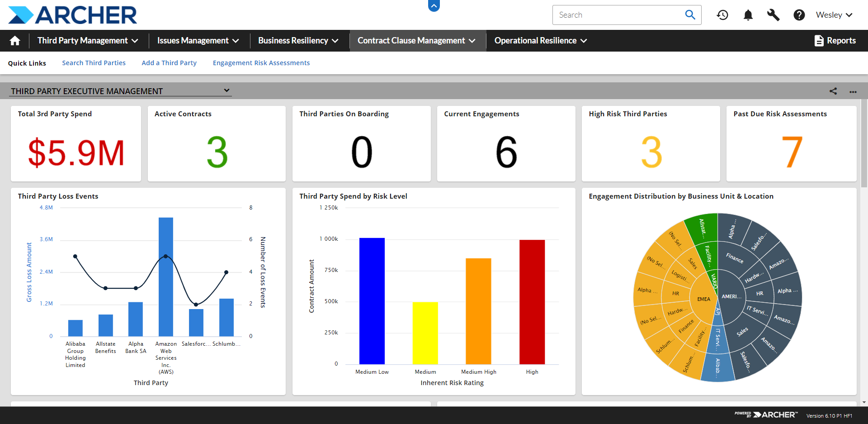Open the Issues Management menu

[198, 40]
